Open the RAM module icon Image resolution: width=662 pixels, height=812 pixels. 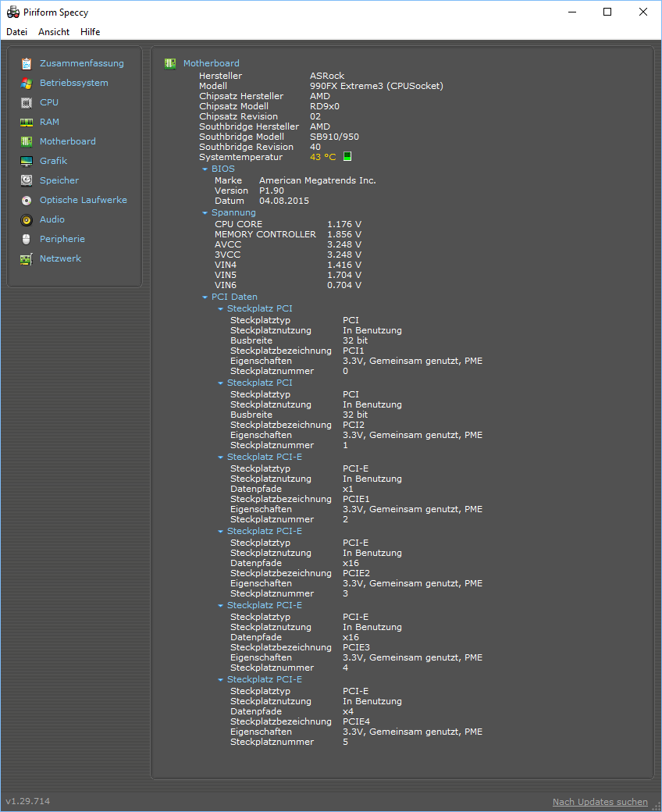[27, 123]
